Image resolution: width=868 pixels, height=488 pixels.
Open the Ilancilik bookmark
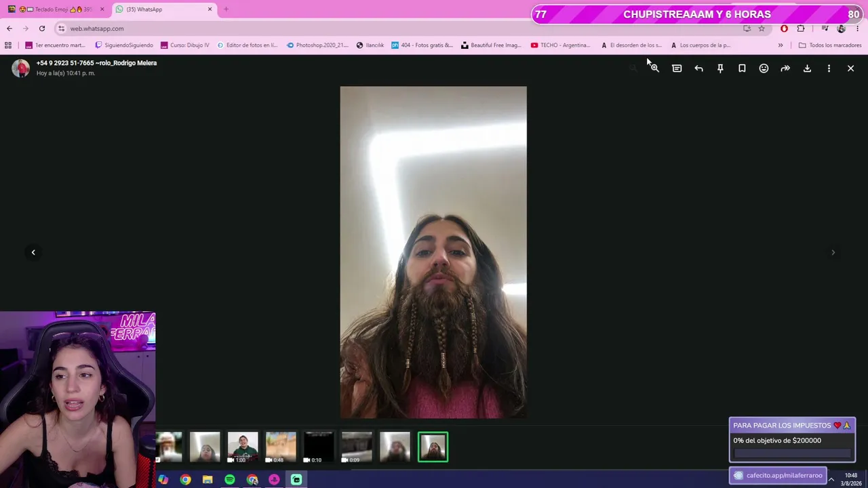(370, 45)
